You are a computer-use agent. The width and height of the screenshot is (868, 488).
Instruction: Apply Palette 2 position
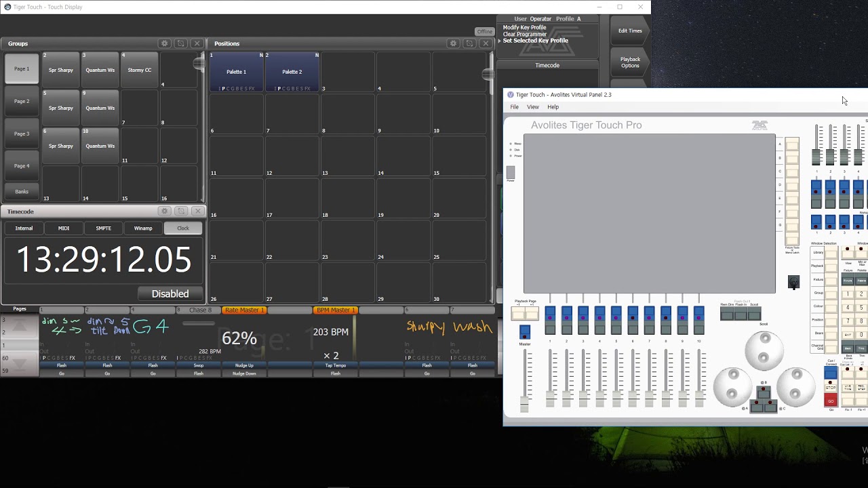click(x=292, y=72)
